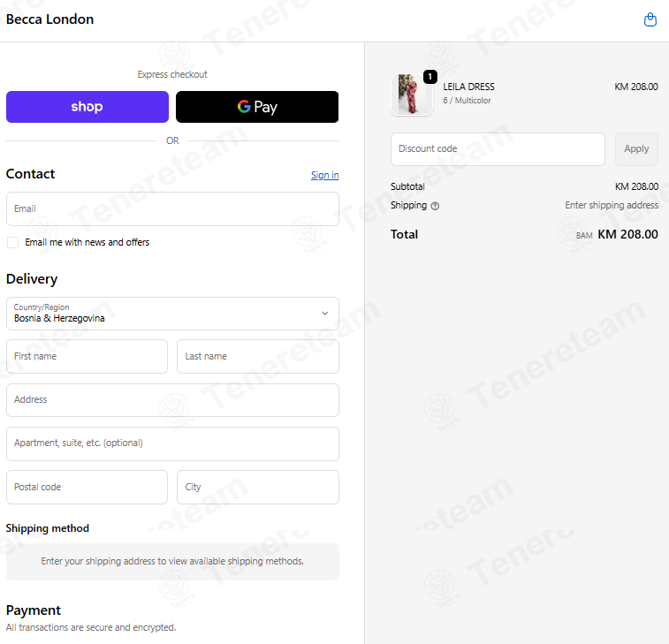Click the Postal code field
669x644 pixels.
87,487
